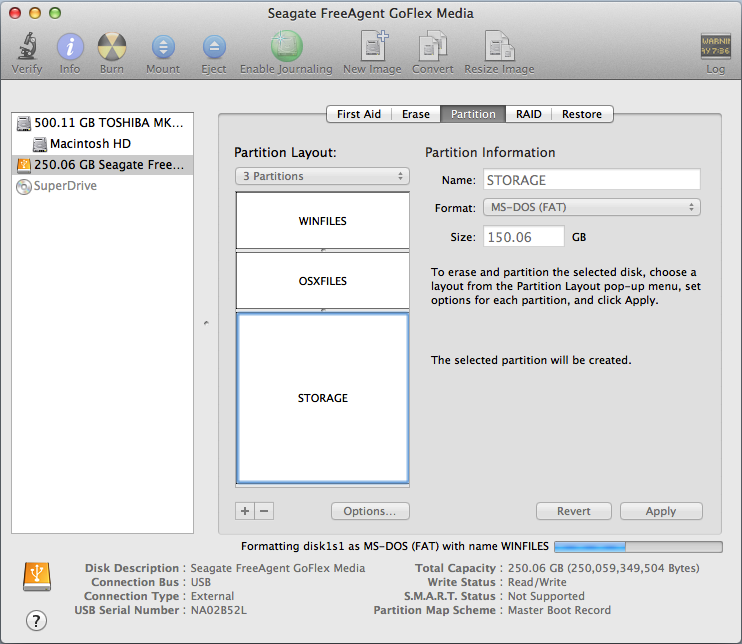Select Macintosh HD in the sidebar
742x644 pixels.
[90, 144]
